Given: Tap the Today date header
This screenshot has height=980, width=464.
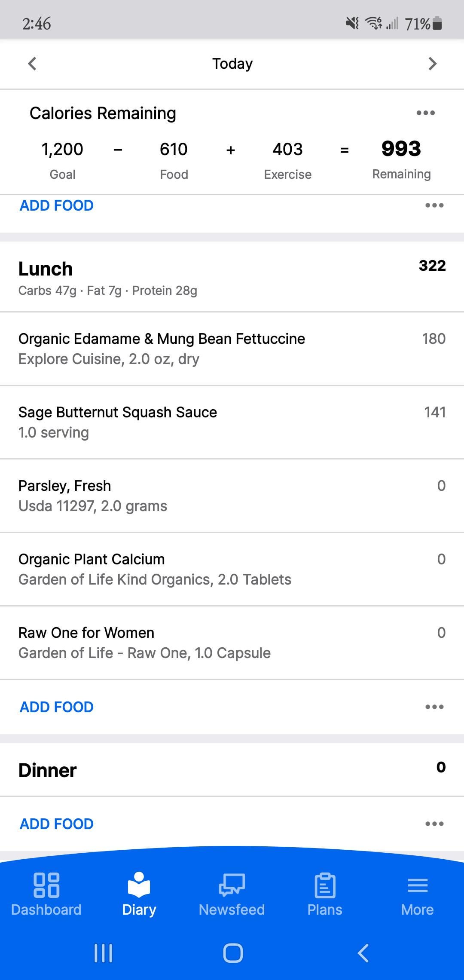Looking at the screenshot, I should (232, 64).
